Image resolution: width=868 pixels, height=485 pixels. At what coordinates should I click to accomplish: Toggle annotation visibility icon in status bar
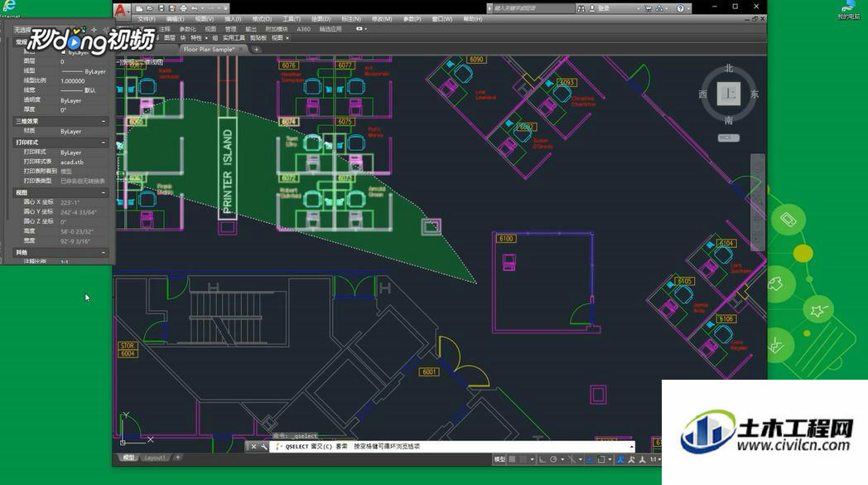[x=620, y=459]
